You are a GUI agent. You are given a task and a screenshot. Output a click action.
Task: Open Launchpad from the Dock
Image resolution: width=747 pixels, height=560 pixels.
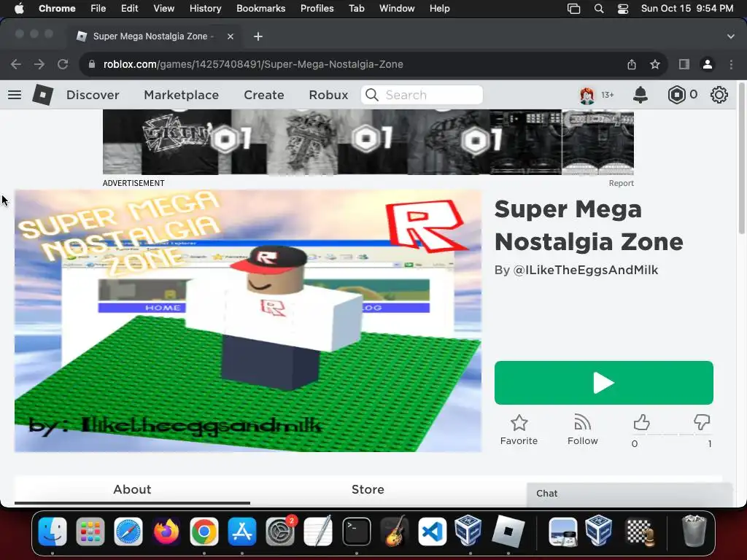[90, 532]
